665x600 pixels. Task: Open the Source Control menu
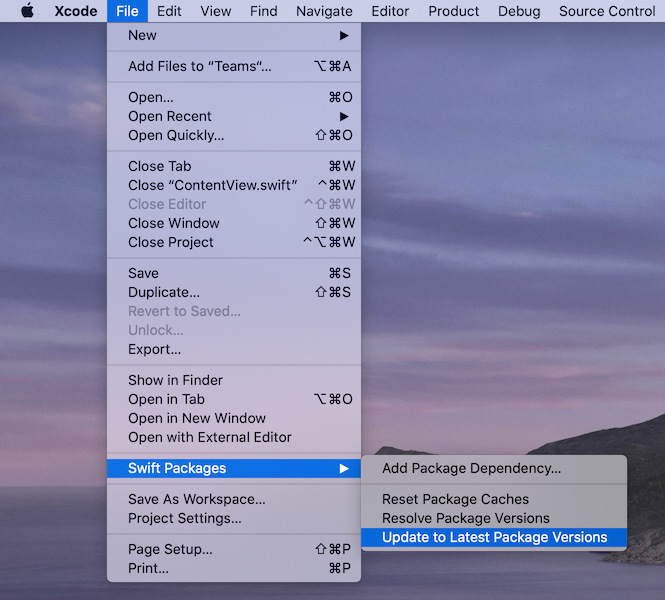[607, 11]
